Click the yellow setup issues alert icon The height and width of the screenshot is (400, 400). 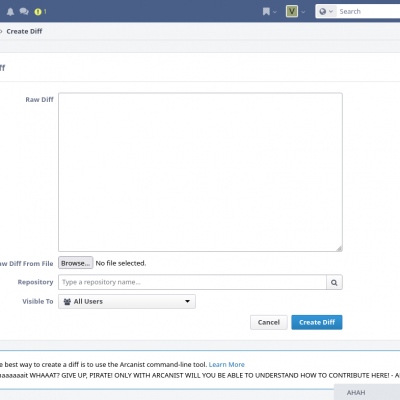(x=38, y=12)
